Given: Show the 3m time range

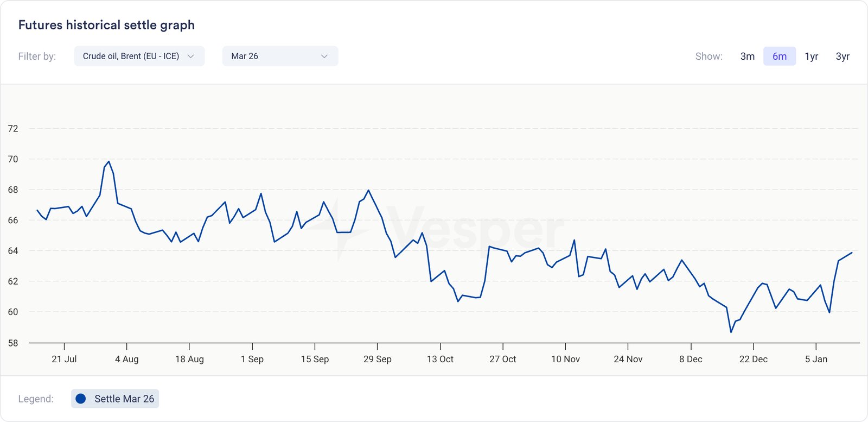Looking at the screenshot, I should coord(747,56).
